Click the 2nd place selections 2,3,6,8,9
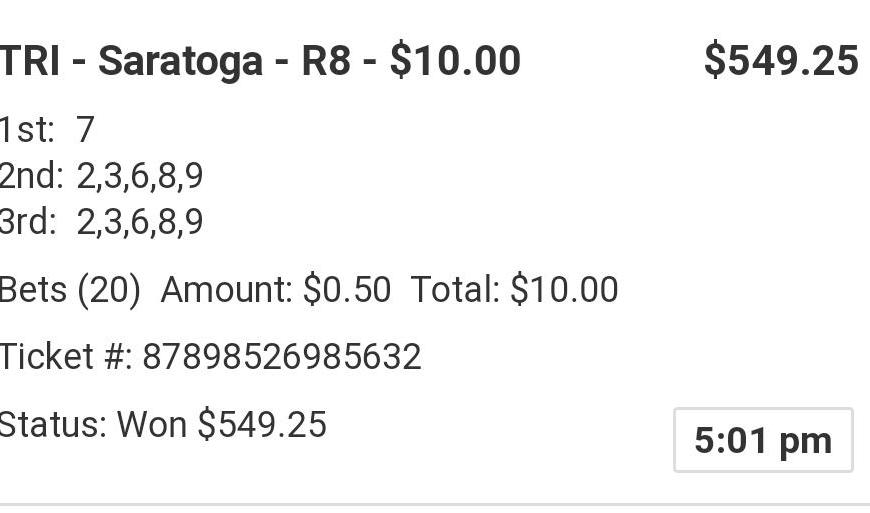 pos(140,176)
